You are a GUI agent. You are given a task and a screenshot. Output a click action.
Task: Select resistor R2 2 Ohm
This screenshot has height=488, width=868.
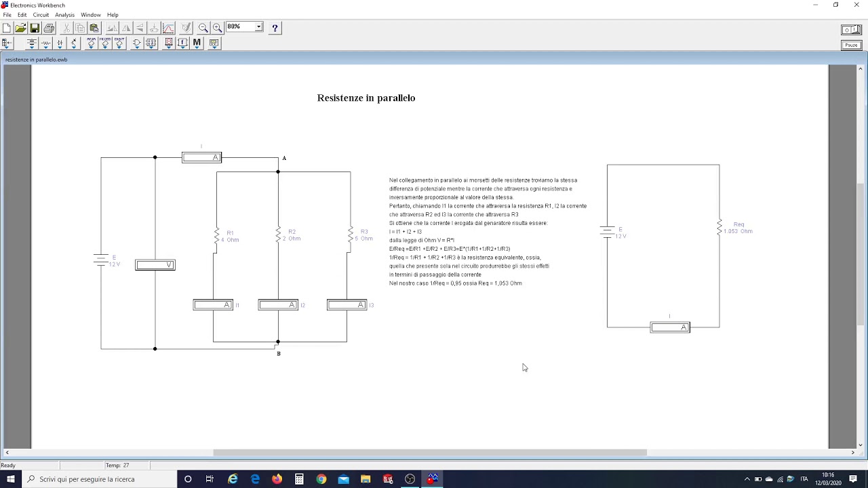point(278,235)
